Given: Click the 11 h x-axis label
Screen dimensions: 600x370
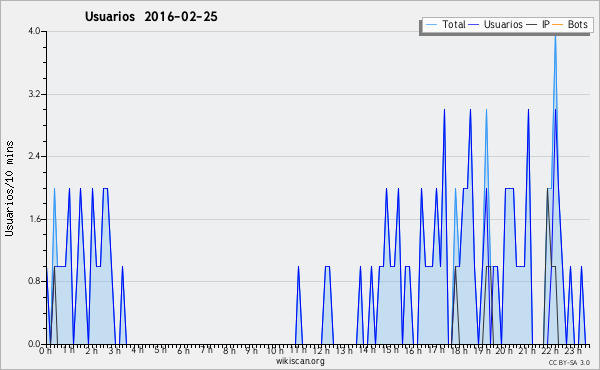Looking at the screenshot, I should tap(298, 350).
